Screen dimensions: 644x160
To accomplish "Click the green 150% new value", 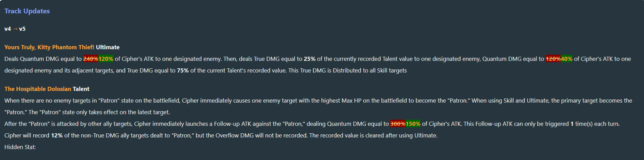I will [x=413, y=124].
